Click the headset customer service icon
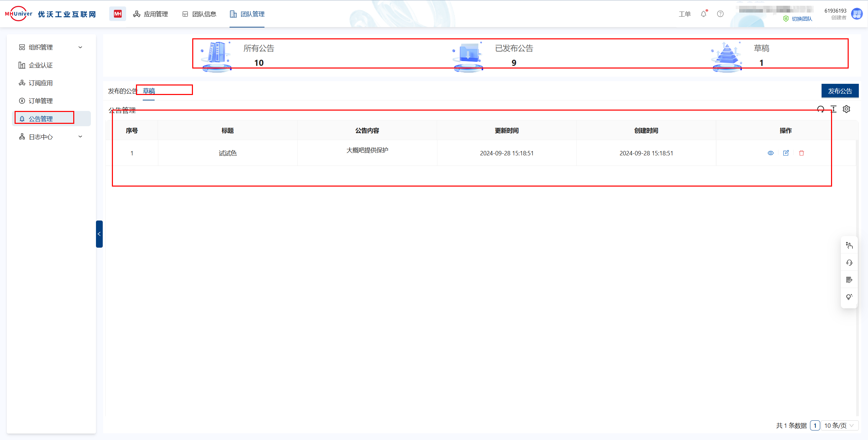Screen dimensions: 868x440 (x=849, y=263)
